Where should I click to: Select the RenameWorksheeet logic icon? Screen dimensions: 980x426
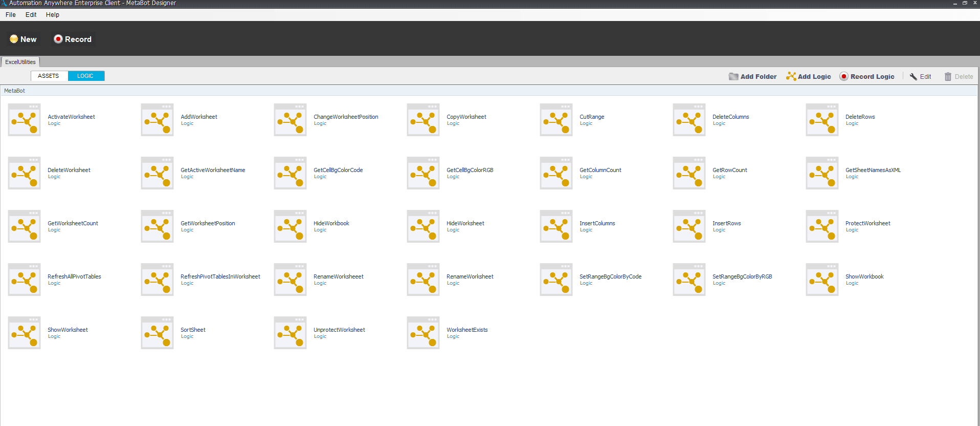pyautogui.click(x=291, y=280)
